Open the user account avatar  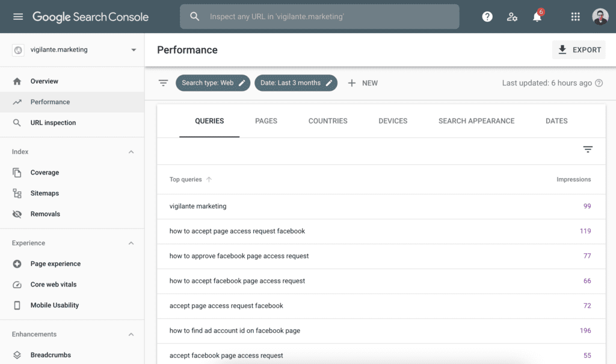coord(600,16)
